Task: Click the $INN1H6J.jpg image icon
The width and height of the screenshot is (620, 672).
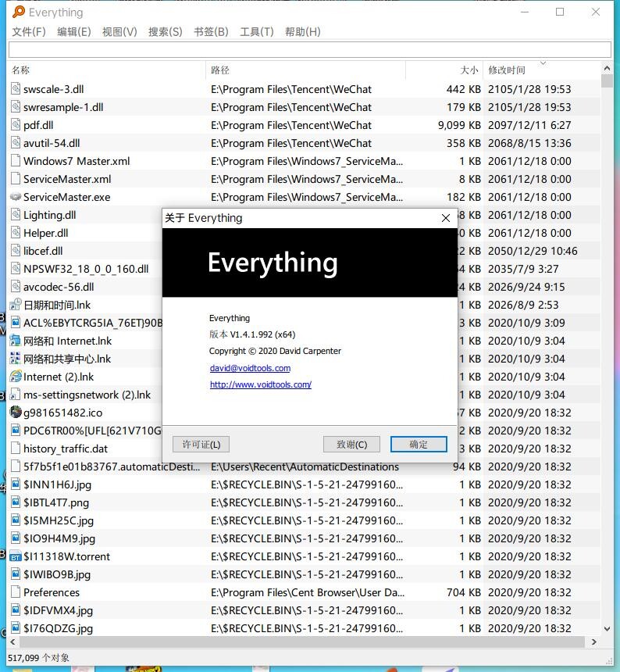Action: [x=16, y=484]
